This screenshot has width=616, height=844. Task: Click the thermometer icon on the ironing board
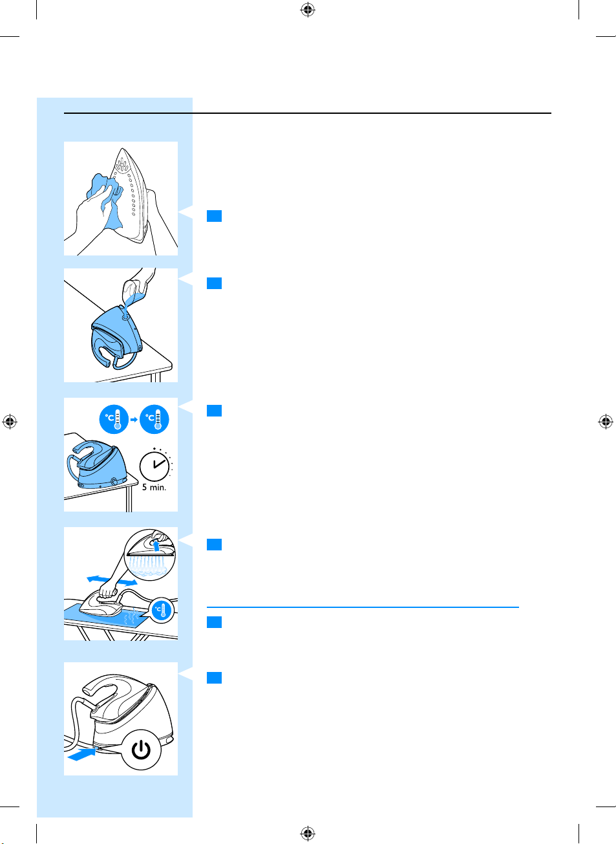[162, 610]
